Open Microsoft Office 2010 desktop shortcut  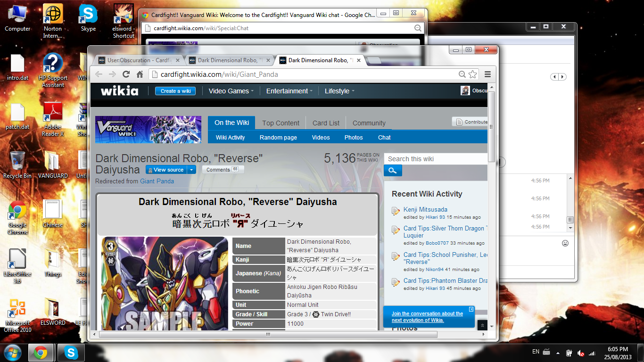click(17, 315)
